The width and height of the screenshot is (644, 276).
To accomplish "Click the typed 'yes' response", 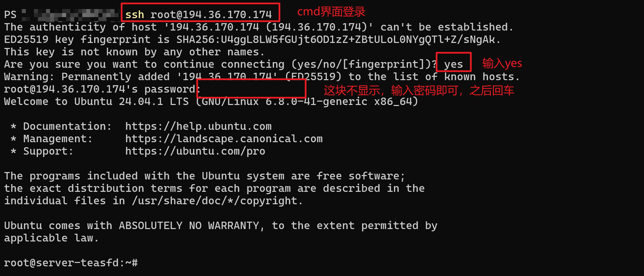I will (453, 64).
